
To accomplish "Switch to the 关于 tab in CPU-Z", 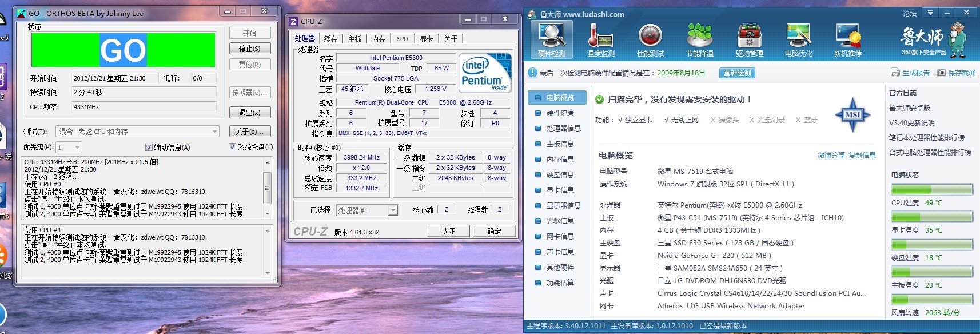I will (451, 39).
